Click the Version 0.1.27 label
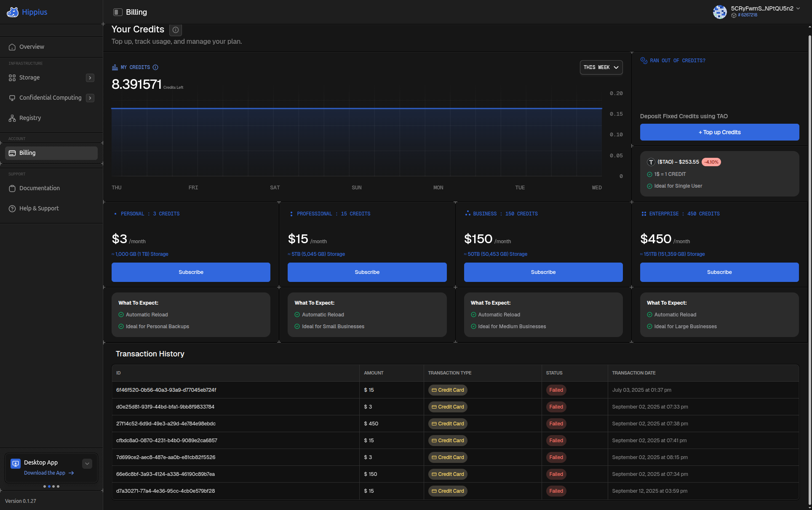 [21, 501]
